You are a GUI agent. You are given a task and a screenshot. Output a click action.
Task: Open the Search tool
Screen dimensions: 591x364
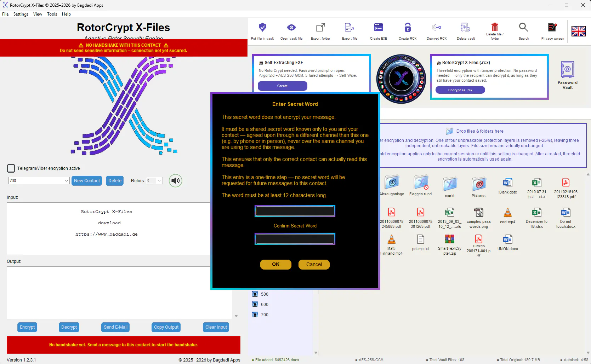[x=524, y=27]
